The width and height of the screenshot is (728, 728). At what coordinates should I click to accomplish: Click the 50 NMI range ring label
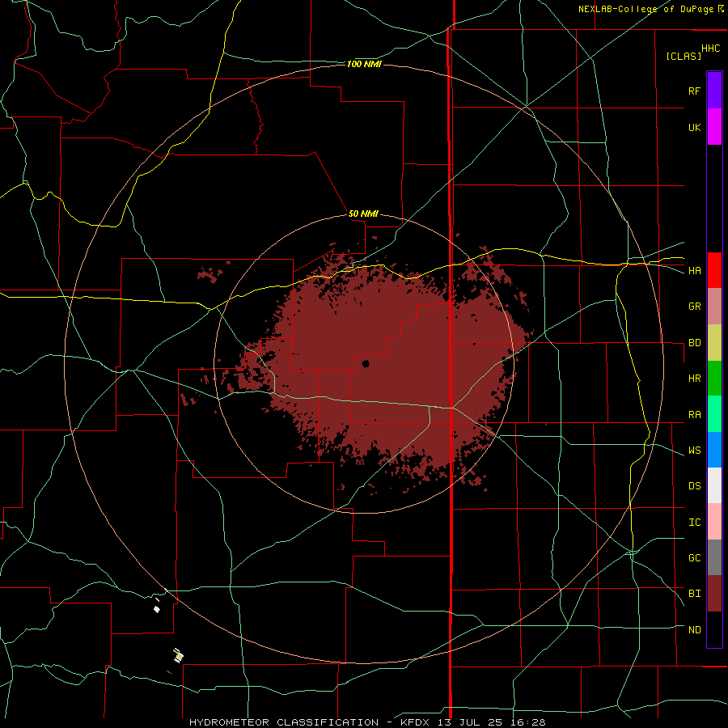(363, 214)
